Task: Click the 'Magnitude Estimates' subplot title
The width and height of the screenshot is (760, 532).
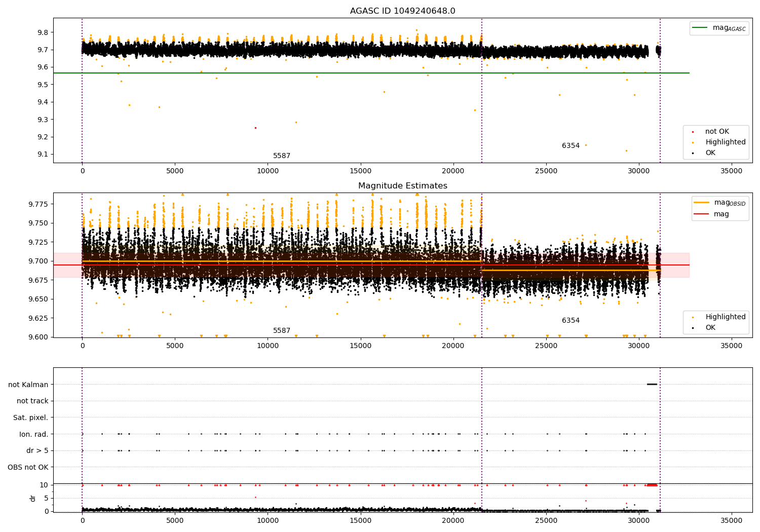Action: pyautogui.click(x=402, y=186)
